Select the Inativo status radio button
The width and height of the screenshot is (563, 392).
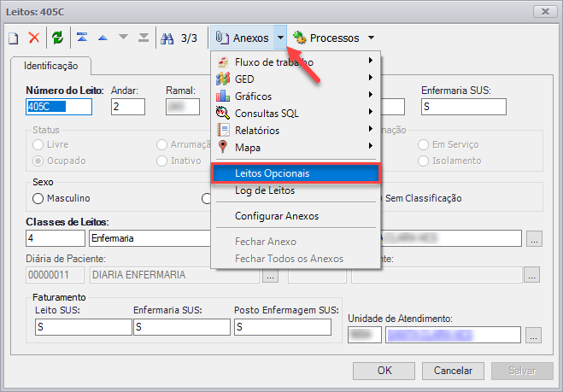162,161
